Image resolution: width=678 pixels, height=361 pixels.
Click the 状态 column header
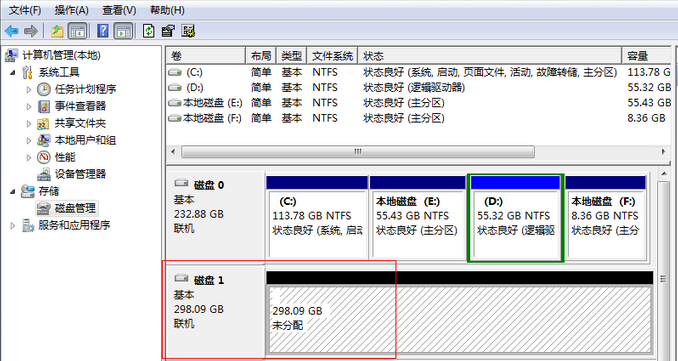click(x=490, y=56)
